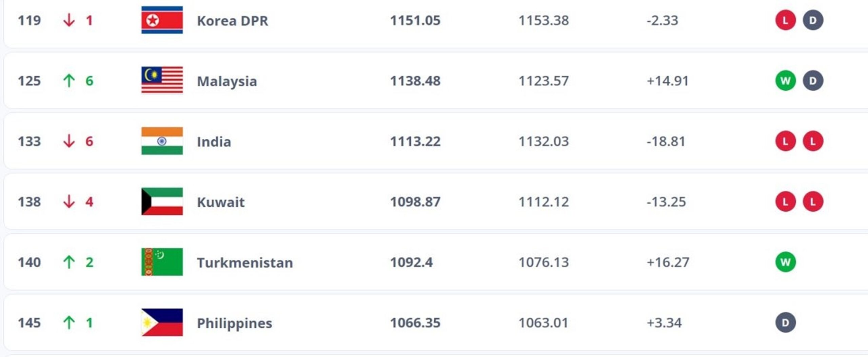This screenshot has width=868, height=357.
Task: Click Kuwait's points change -13.25
Action: pos(666,202)
